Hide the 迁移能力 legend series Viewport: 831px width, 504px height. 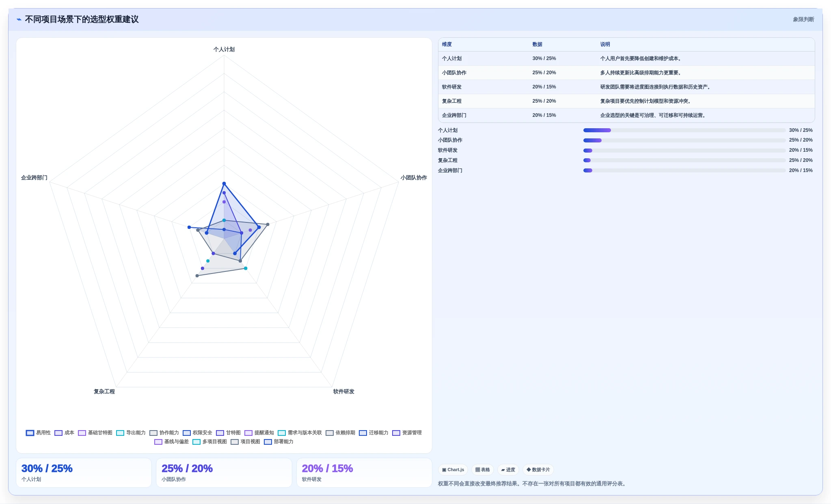click(x=374, y=433)
